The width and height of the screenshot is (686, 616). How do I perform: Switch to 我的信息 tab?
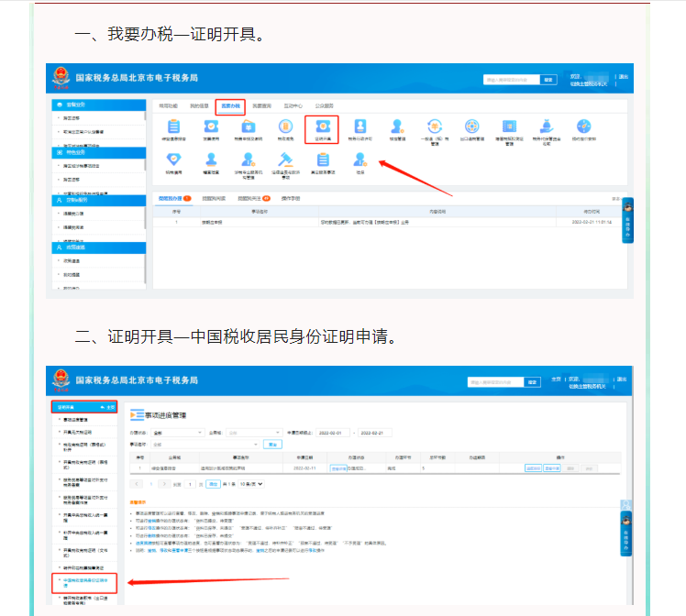click(x=200, y=105)
